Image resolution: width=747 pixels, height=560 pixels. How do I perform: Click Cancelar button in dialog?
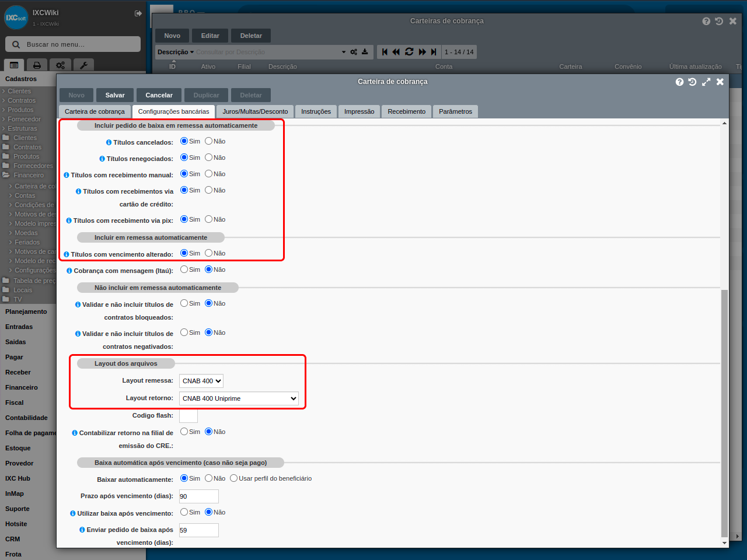pyautogui.click(x=159, y=95)
